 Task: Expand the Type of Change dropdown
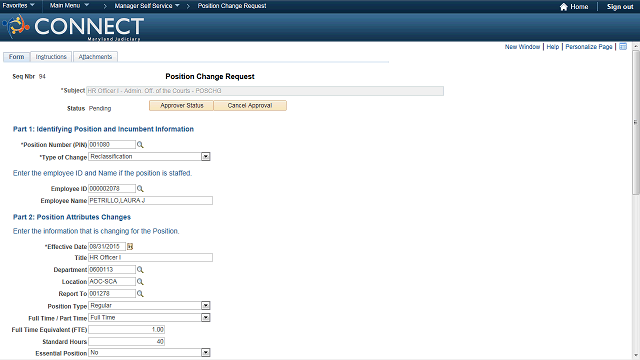(x=206, y=157)
